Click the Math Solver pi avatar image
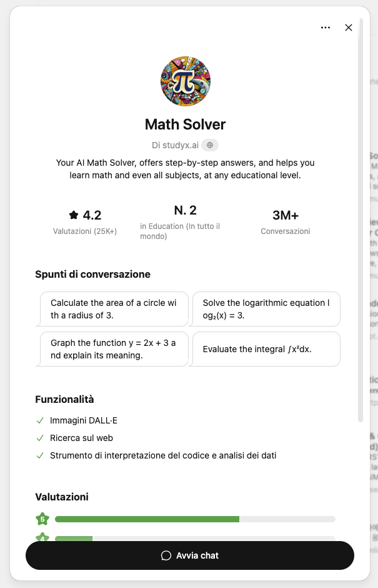The width and height of the screenshot is (378, 588). pyautogui.click(x=185, y=81)
